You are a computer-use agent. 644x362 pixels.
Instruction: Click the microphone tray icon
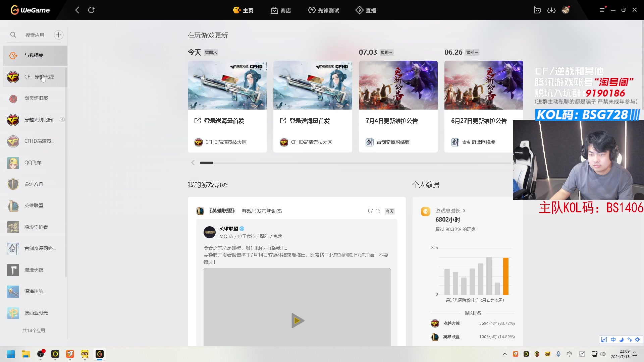(558, 354)
